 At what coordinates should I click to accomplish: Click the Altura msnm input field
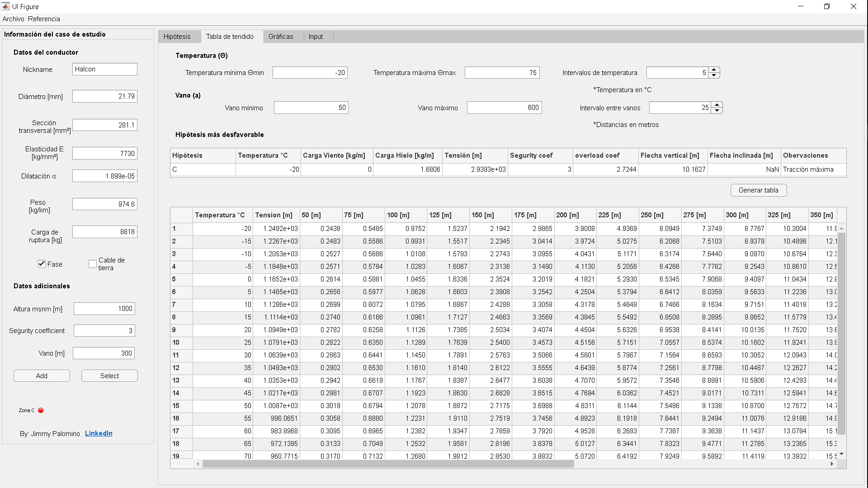[104, 309]
